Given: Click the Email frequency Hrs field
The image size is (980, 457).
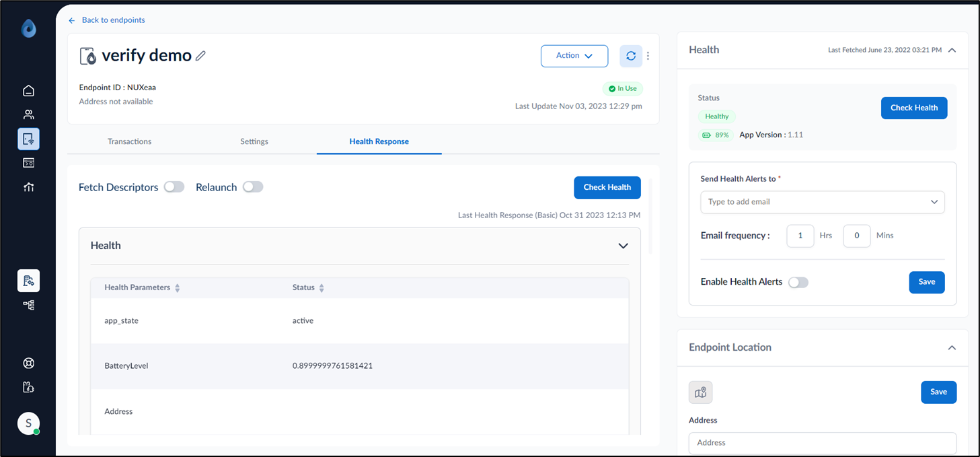Looking at the screenshot, I should [x=800, y=236].
